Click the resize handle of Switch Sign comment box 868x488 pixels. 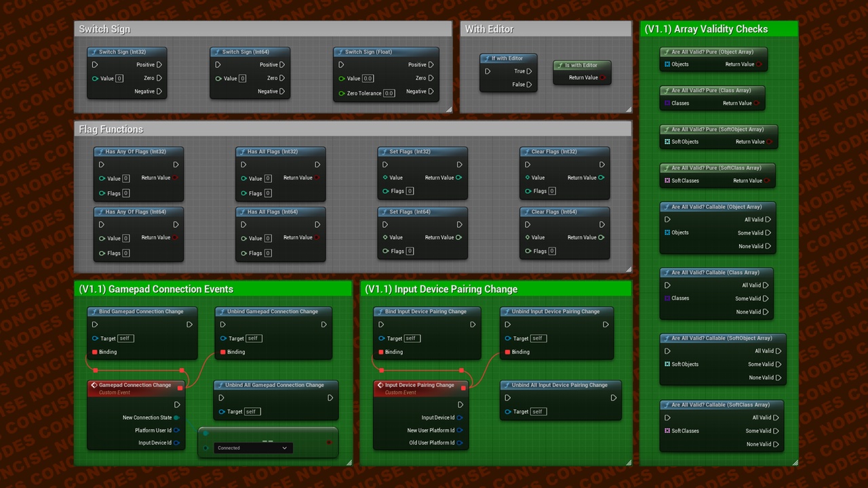tap(448, 109)
